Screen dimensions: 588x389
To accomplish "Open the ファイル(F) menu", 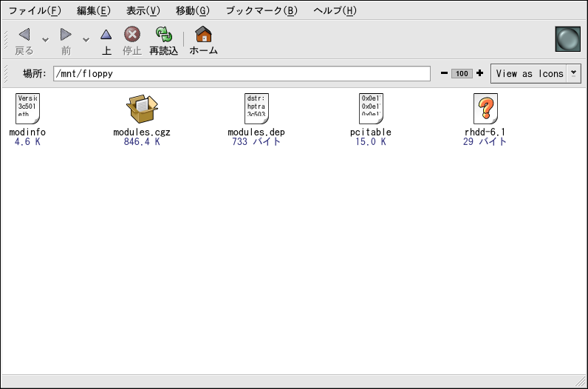I will 35,10.
